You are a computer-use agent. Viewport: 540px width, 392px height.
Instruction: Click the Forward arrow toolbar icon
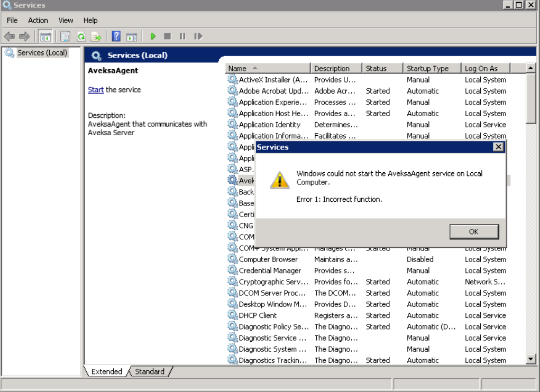[x=24, y=36]
